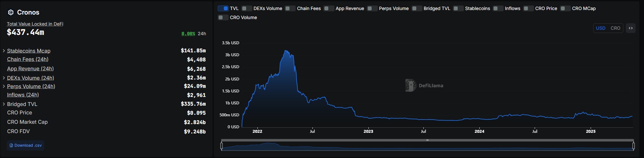Enable the CRO Price toggle
The image size is (644, 158).
click(529, 8)
